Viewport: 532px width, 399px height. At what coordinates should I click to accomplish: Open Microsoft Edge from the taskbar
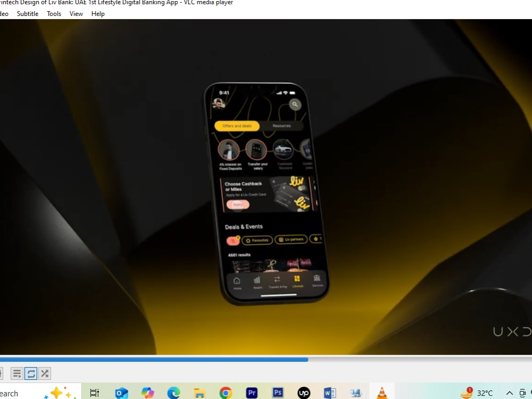click(x=173, y=393)
